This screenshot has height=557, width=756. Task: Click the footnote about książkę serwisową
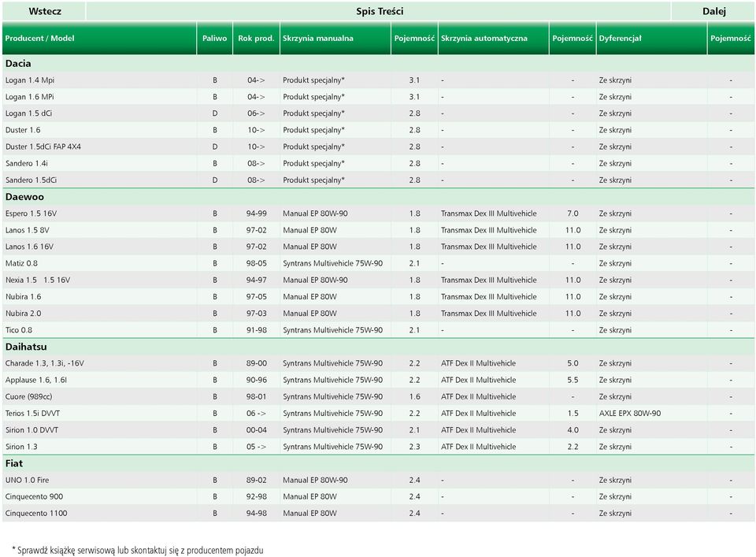(x=137, y=550)
